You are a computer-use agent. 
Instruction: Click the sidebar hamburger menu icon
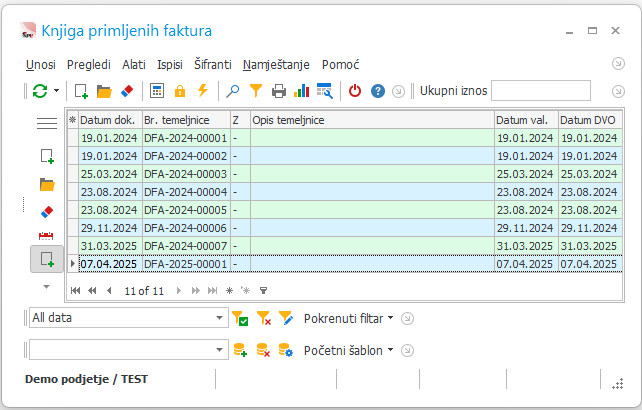[x=47, y=123]
